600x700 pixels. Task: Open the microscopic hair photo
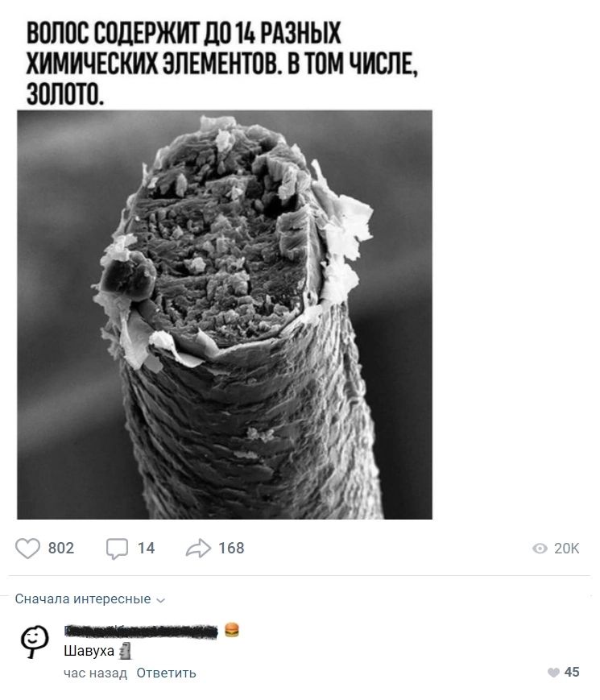(x=225, y=314)
